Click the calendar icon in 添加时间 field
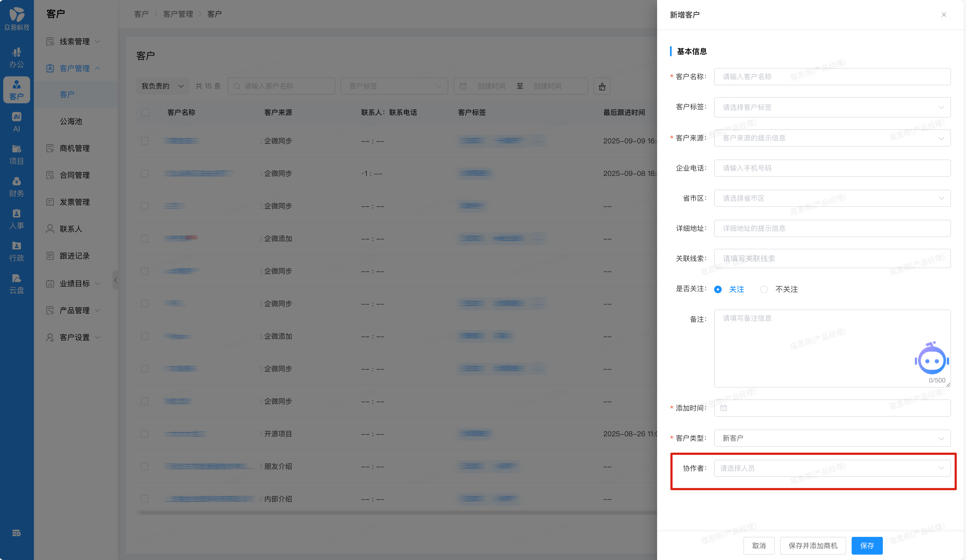The image size is (966, 560). [x=723, y=408]
